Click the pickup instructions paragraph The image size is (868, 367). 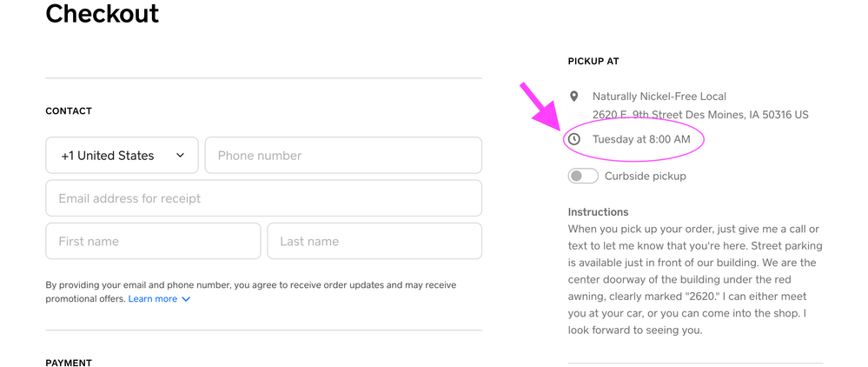point(694,279)
